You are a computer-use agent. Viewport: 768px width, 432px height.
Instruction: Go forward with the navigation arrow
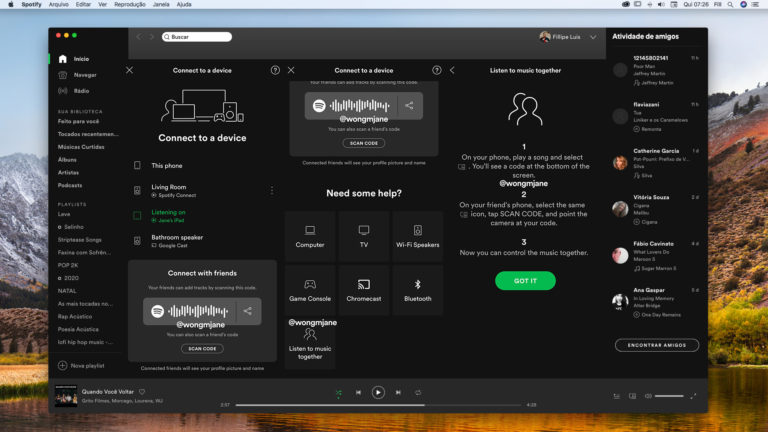click(x=151, y=37)
